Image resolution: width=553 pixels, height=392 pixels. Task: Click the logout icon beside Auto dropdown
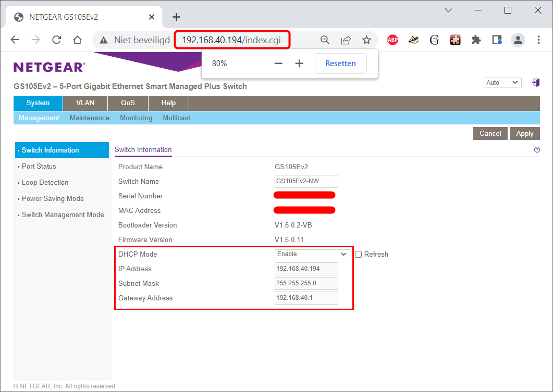coord(535,83)
